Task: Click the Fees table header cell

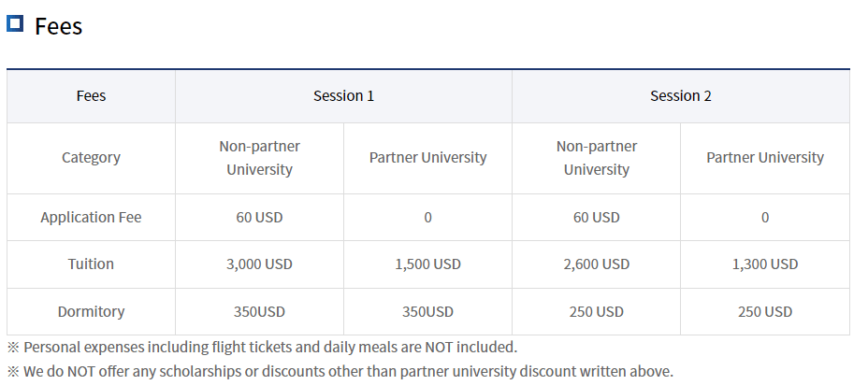Action: 91,95
